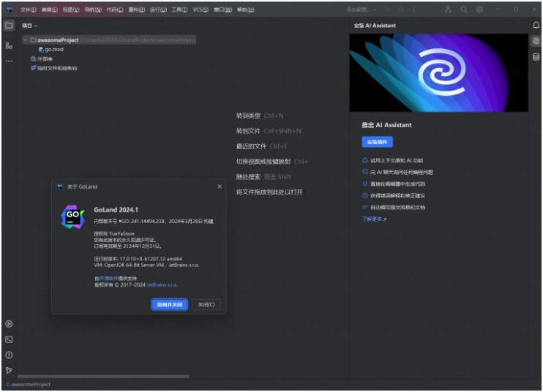Image resolution: width=543 pixels, height=392 pixels.
Task: Follow the 了解更多 link
Action: coord(374,219)
